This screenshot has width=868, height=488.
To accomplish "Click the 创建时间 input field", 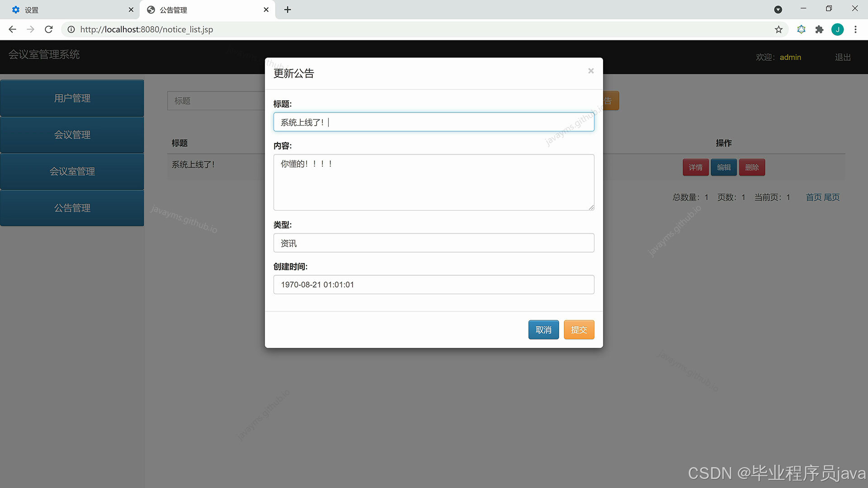I will pos(434,285).
